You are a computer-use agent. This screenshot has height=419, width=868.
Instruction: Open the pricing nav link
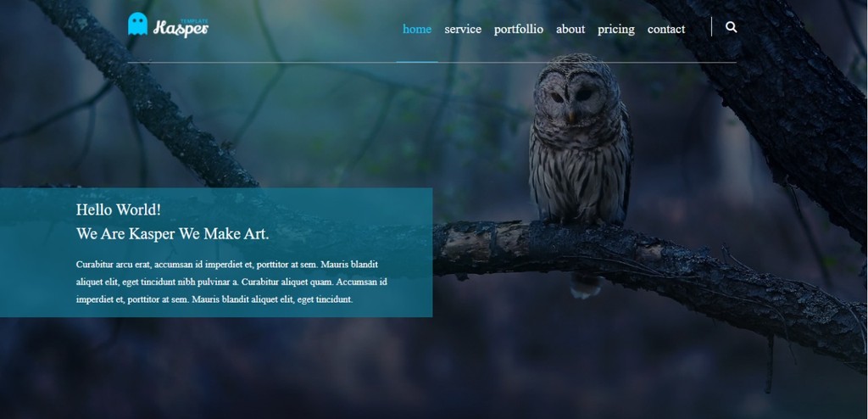(616, 29)
